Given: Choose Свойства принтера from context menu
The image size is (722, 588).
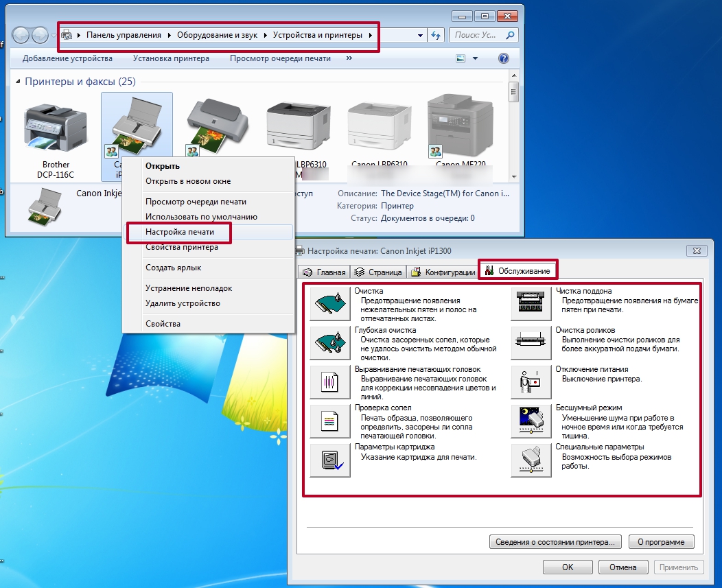Looking at the screenshot, I should click(x=182, y=248).
